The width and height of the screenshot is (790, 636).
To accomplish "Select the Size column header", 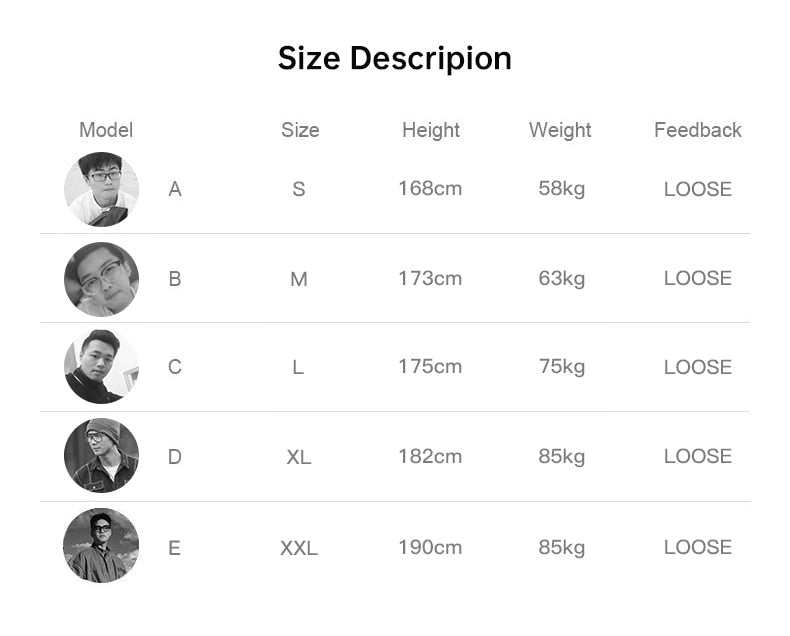I will pyautogui.click(x=300, y=130).
